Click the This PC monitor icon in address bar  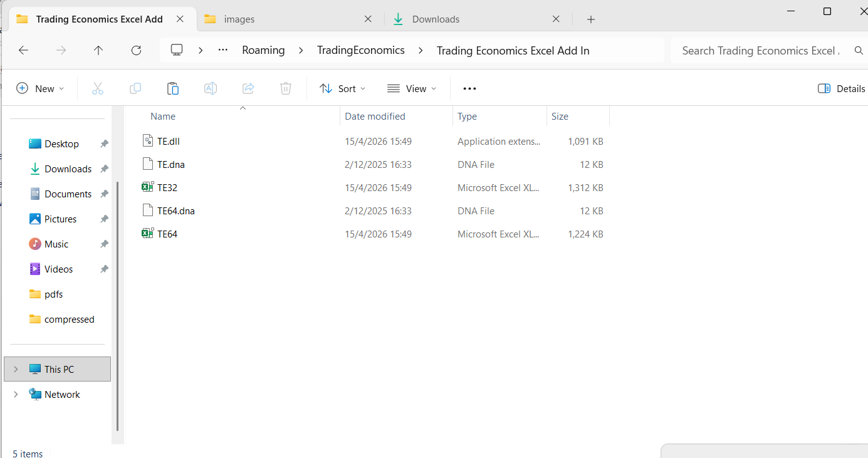point(177,50)
